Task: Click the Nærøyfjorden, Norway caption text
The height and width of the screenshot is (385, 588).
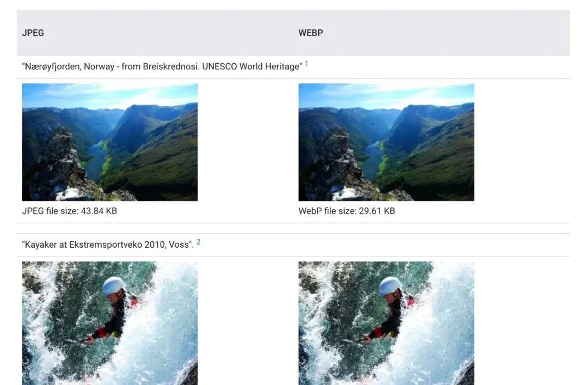Action: tap(162, 66)
